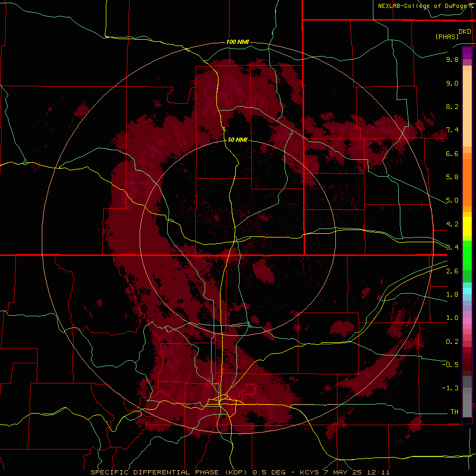The width and height of the screenshot is (476, 476).
Task: Click the legend value "-0.5"
Action: [450, 365]
